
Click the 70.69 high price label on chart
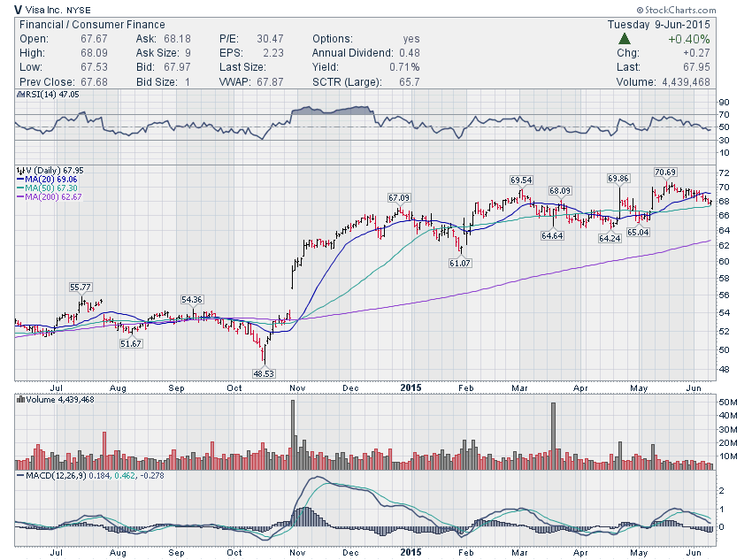[665, 173]
